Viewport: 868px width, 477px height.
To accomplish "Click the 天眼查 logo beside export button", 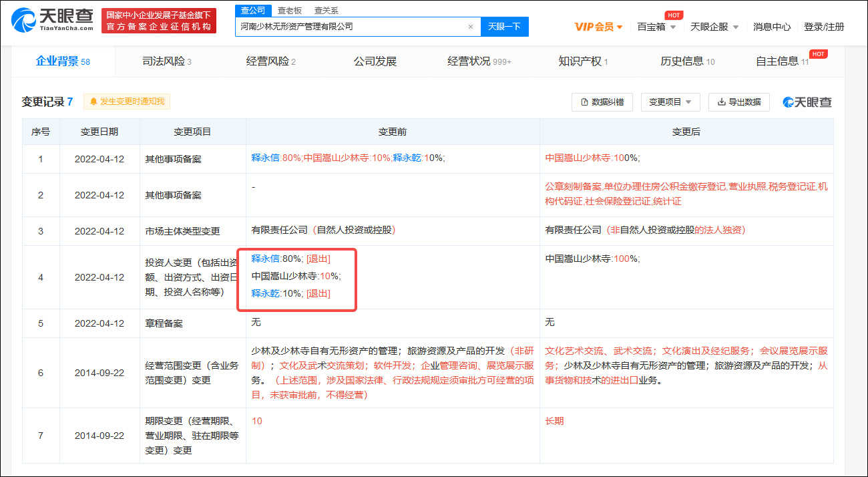I will click(808, 102).
